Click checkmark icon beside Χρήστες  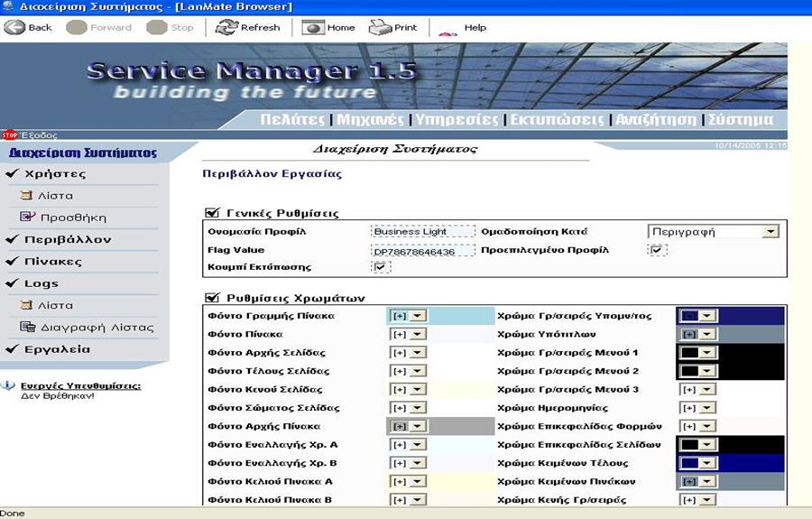12,173
